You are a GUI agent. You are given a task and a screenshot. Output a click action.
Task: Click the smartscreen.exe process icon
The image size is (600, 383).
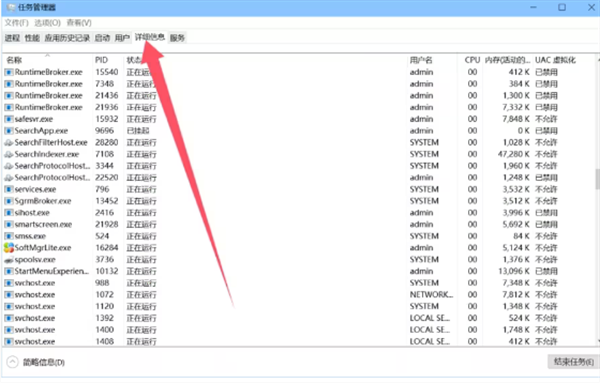[8, 225]
